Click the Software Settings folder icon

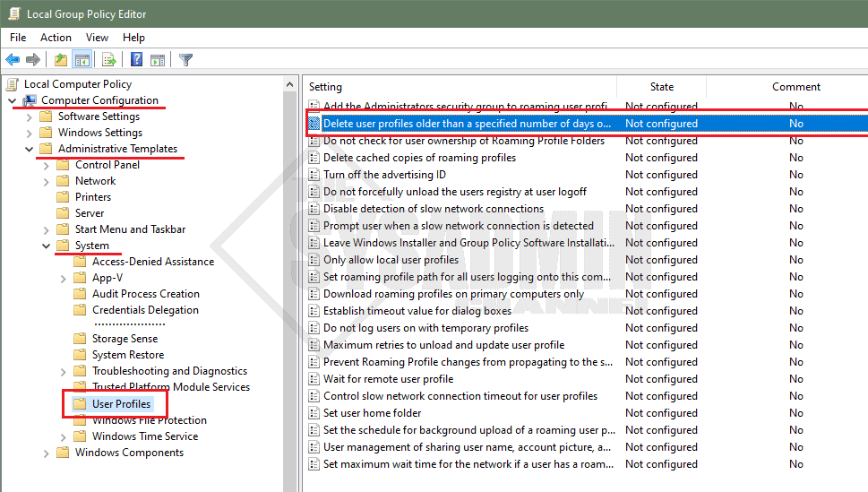coord(47,117)
